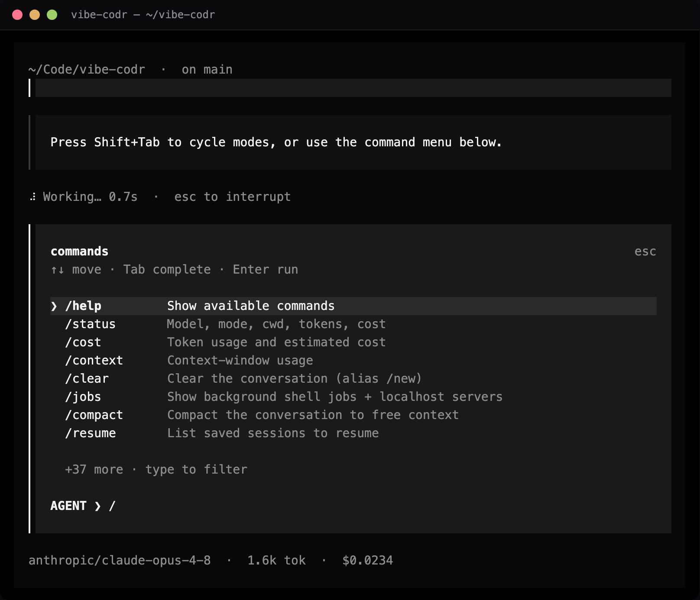Click 'on main' branch indicator
Image resolution: width=700 pixels, height=600 pixels.
pyautogui.click(x=207, y=70)
